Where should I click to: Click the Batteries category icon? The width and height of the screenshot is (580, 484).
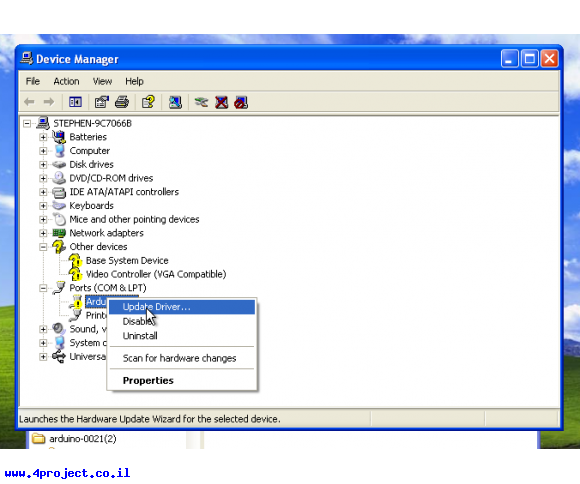(59, 137)
